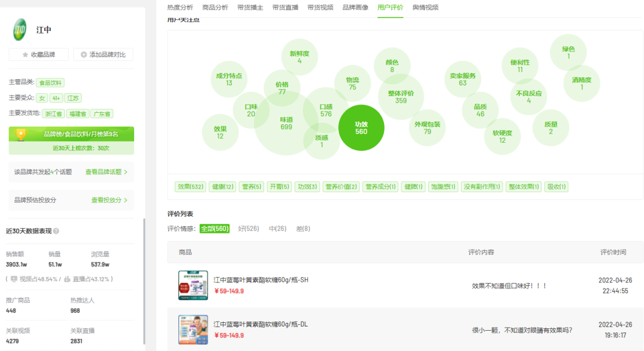Click help icon next to 近30天数据表现
The height and width of the screenshot is (351, 644).
coord(56,231)
